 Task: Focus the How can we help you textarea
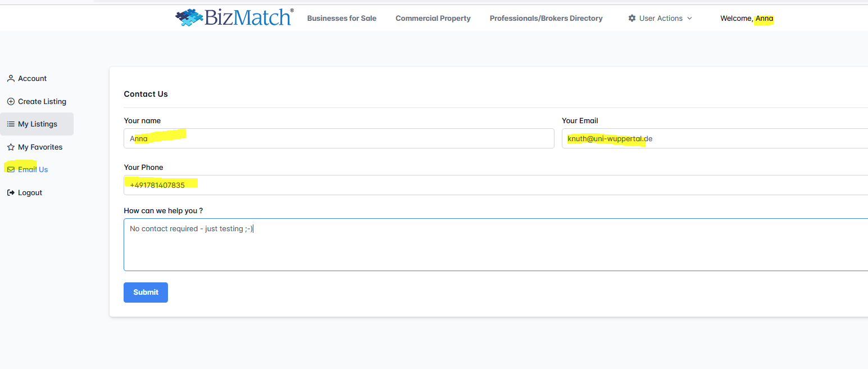[x=496, y=245]
